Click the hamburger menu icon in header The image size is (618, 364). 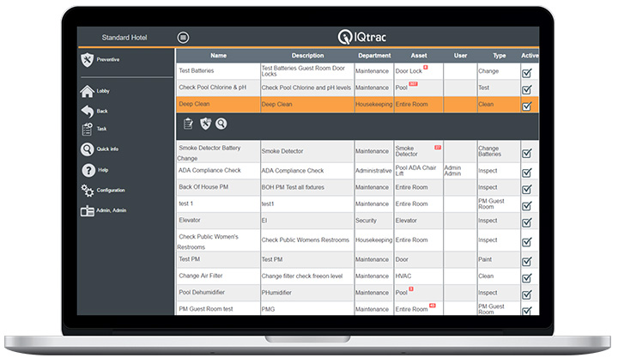pos(183,38)
